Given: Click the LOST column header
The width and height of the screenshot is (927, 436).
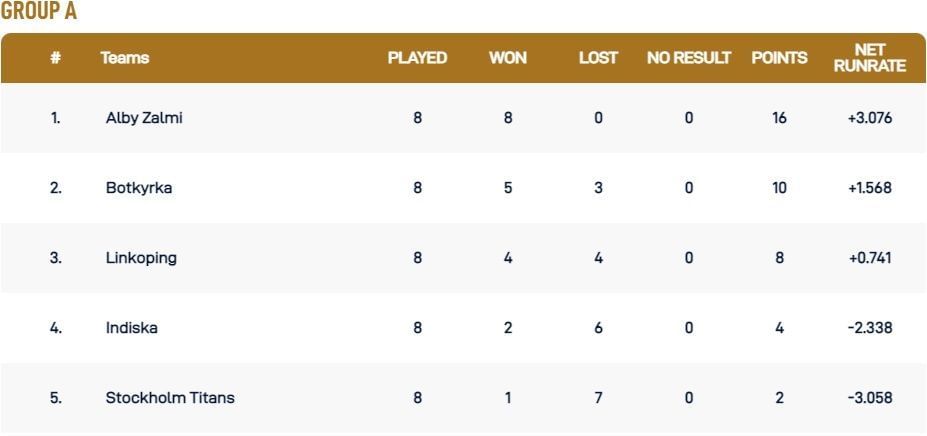Looking at the screenshot, I should [x=598, y=58].
